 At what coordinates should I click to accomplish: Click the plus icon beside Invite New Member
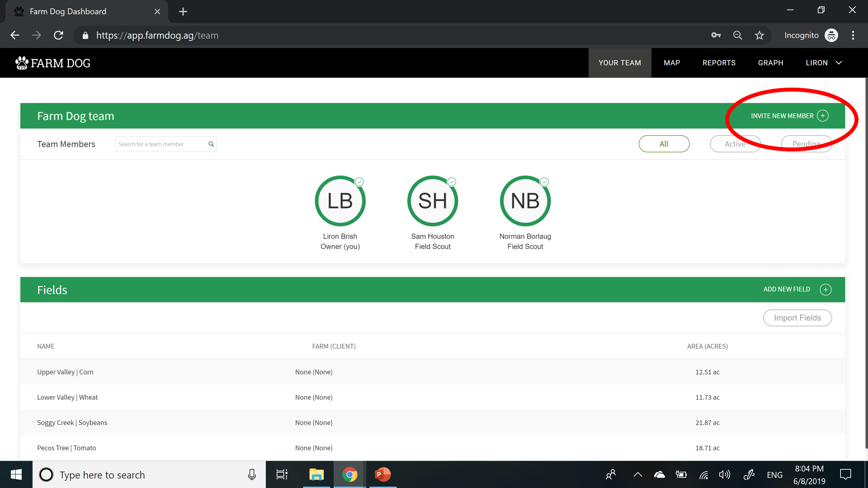point(822,116)
